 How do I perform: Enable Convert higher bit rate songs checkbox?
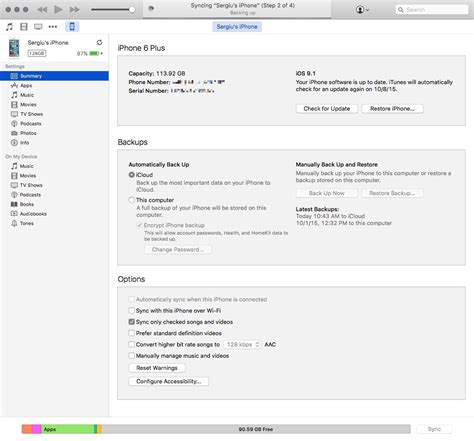click(132, 344)
